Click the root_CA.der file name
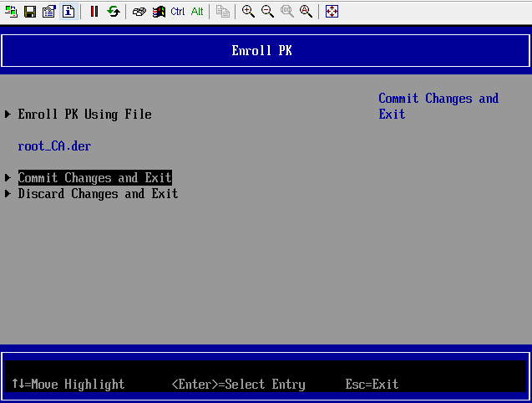Viewport: 532px width, 403px height. [x=54, y=146]
